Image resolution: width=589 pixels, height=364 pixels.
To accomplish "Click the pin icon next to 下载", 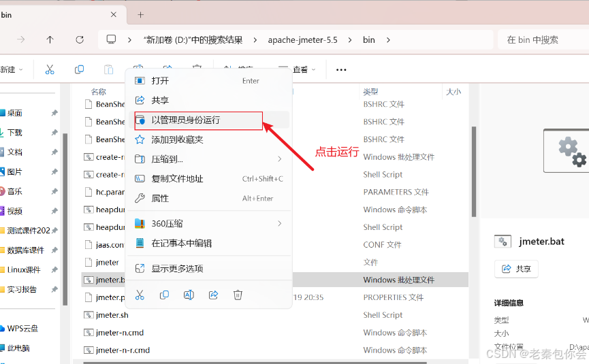I will coord(54,133).
